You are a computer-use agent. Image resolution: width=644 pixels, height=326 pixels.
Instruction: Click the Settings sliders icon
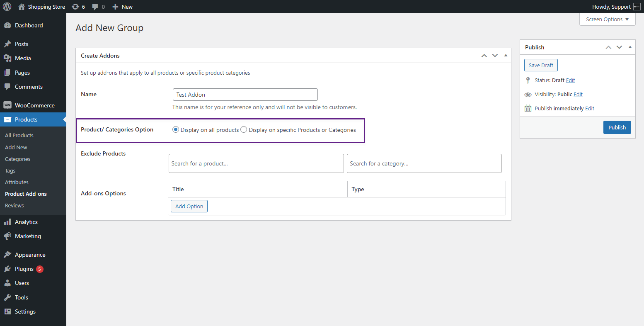pyautogui.click(x=7, y=311)
